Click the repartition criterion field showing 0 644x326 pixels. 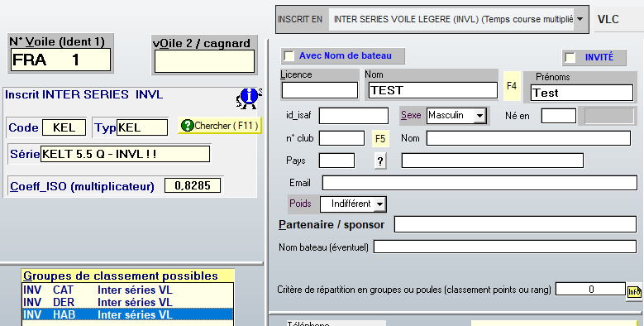(590, 290)
